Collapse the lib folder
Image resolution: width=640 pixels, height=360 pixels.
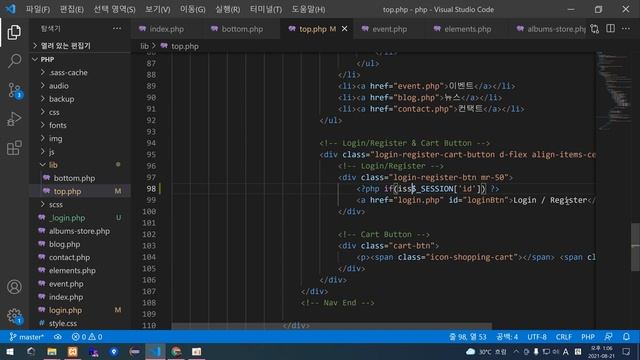pyautogui.click(x=80, y=165)
